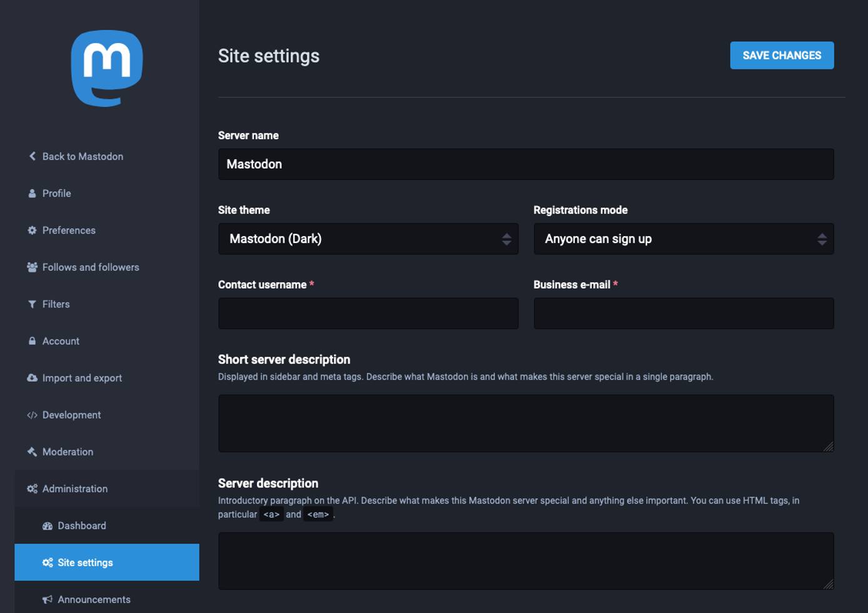Screen dimensions: 868x613
Task: Switch to the Dashboard section
Action: pyautogui.click(x=81, y=526)
